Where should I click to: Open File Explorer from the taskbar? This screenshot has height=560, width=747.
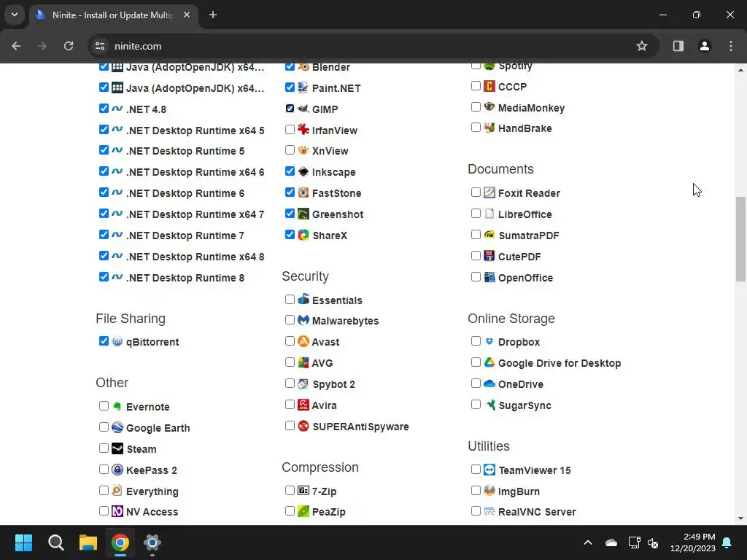pyautogui.click(x=88, y=542)
